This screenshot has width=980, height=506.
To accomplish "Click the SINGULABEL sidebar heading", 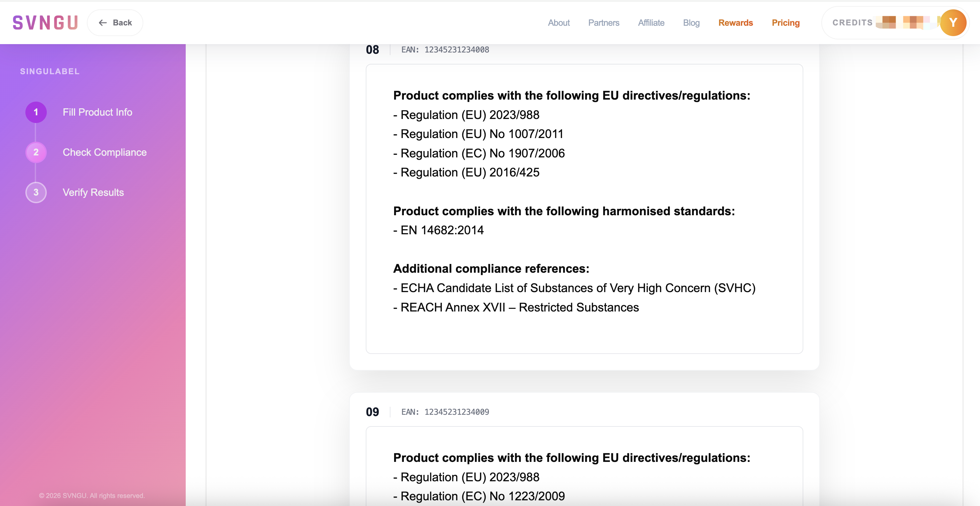I will click(x=50, y=71).
